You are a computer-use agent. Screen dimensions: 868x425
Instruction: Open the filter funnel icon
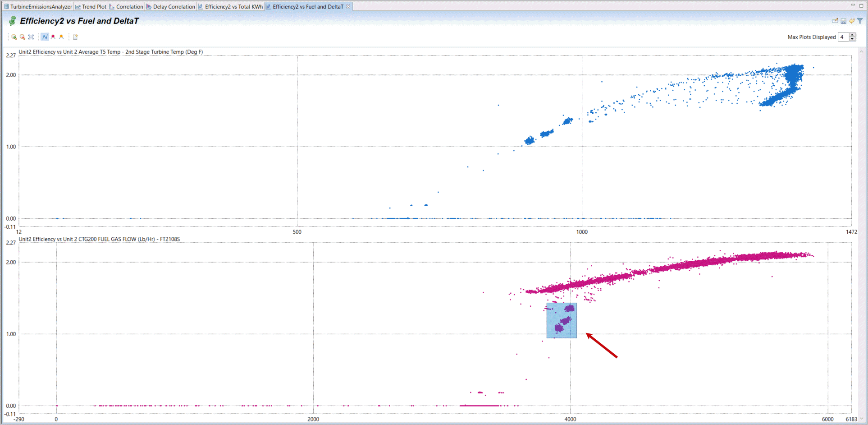pyautogui.click(x=860, y=21)
